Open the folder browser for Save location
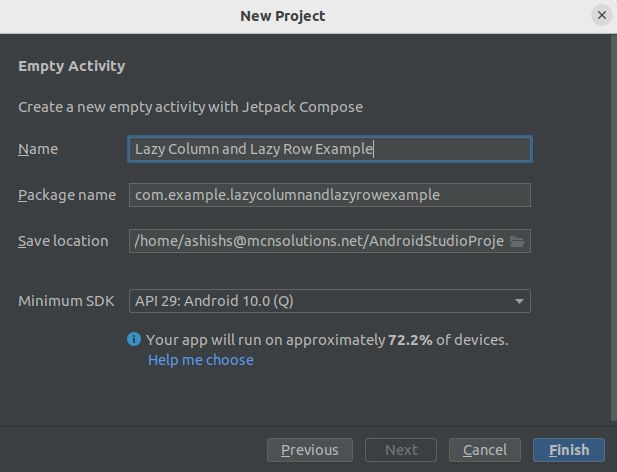Viewport: 617px width, 472px height. pos(517,241)
